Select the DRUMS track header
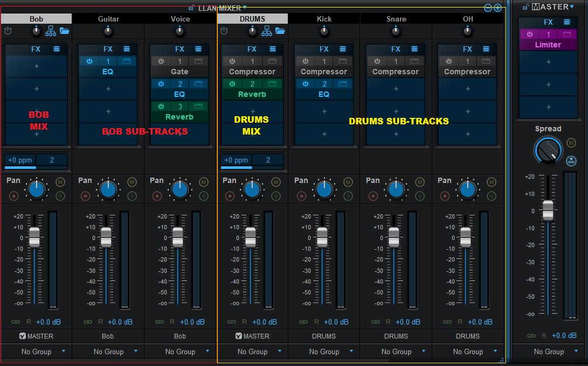 pyautogui.click(x=252, y=19)
